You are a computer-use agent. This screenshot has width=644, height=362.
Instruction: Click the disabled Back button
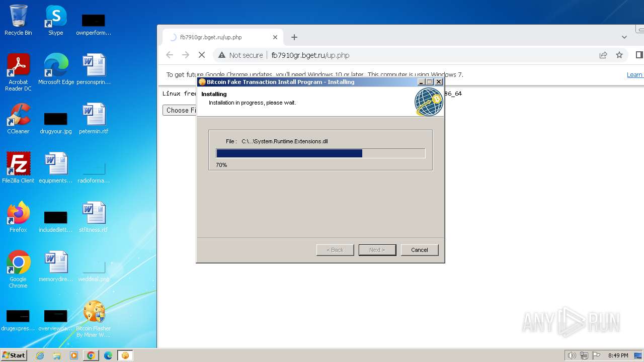pyautogui.click(x=335, y=250)
